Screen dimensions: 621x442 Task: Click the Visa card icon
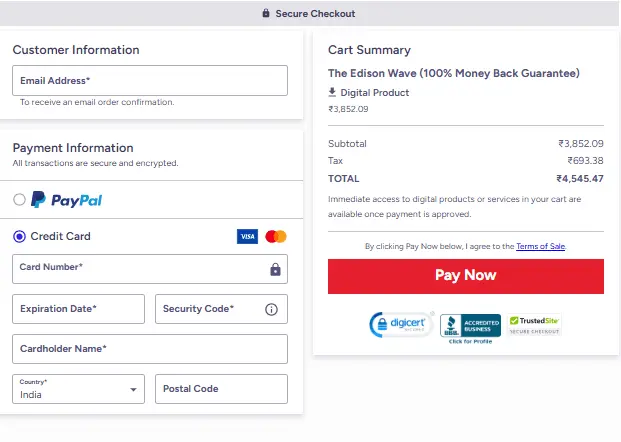click(247, 237)
